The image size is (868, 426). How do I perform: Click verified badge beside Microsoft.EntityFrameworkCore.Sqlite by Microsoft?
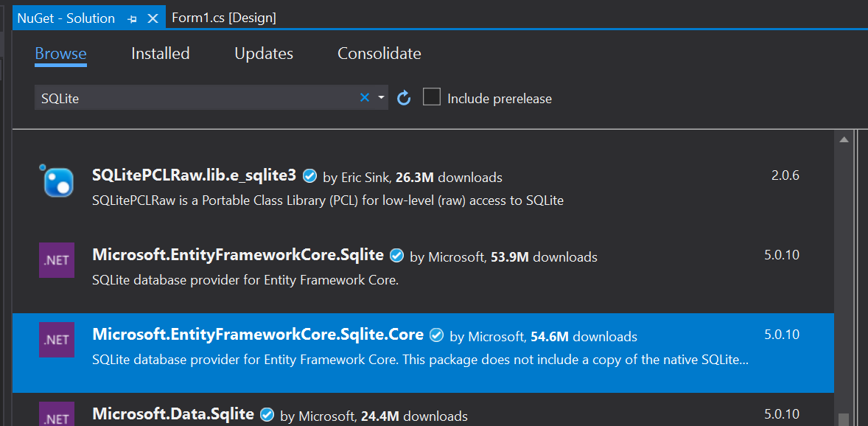pyautogui.click(x=396, y=256)
